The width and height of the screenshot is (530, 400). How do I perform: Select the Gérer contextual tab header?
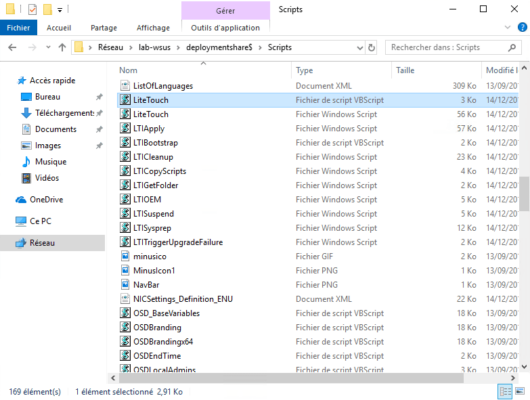225,11
